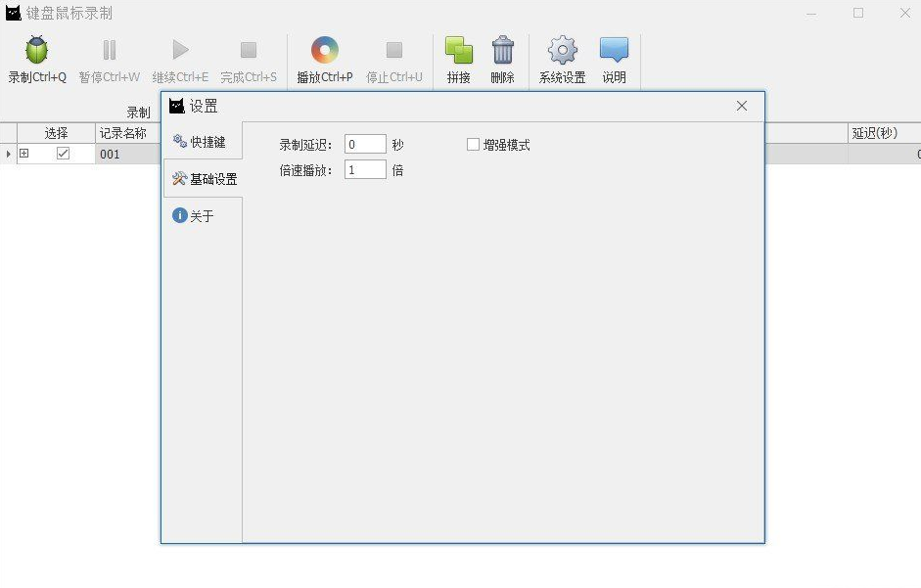This screenshot has width=921, height=588.
Task: Open 系统设置 via the gear icon
Action: pos(563,51)
